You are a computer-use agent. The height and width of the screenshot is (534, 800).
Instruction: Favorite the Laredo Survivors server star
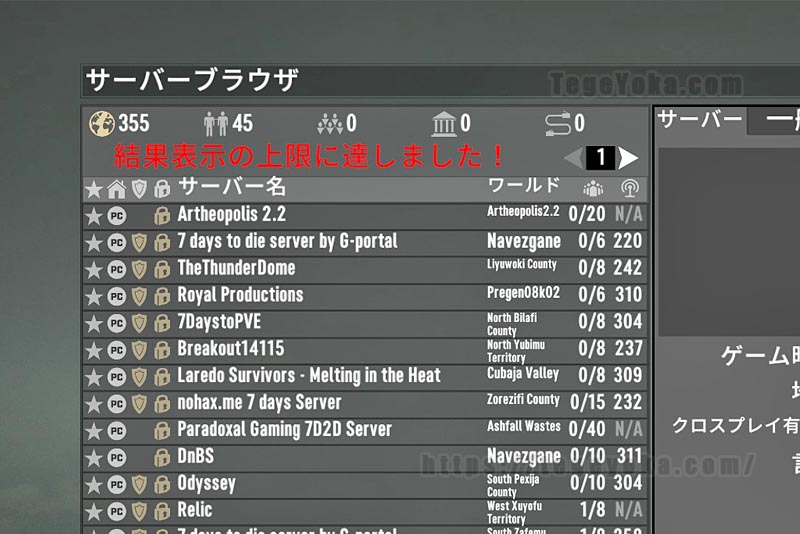point(94,378)
